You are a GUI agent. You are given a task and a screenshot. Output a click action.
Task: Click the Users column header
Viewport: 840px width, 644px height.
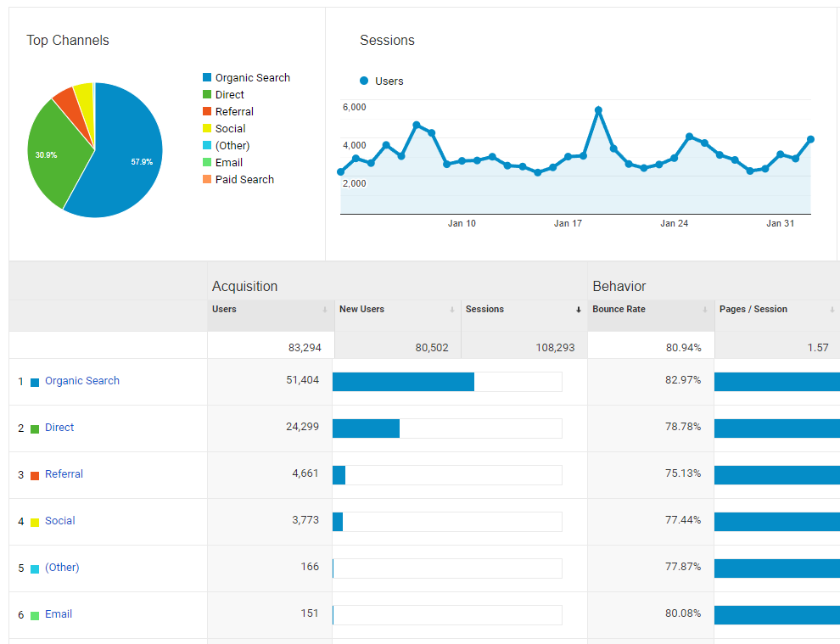tap(225, 310)
